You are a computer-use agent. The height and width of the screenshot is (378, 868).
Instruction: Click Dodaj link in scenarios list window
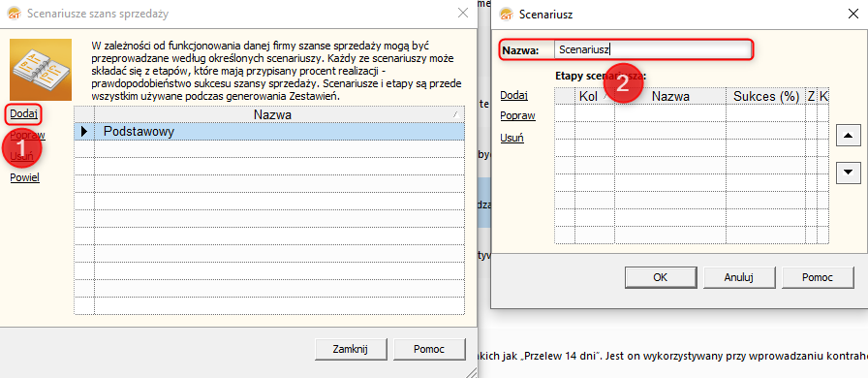click(24, 114)
